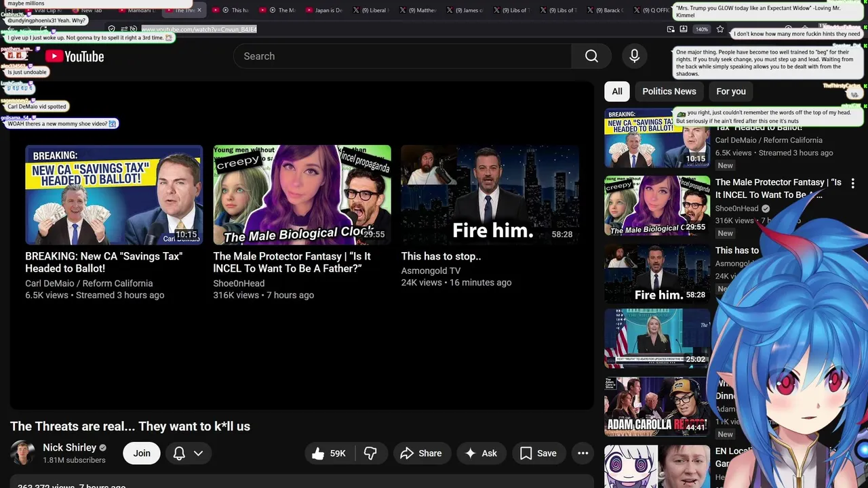Screen dimensions: 868x488
Task: Open Asmongold TV end-screen channel link
Action: coord(431,270)
